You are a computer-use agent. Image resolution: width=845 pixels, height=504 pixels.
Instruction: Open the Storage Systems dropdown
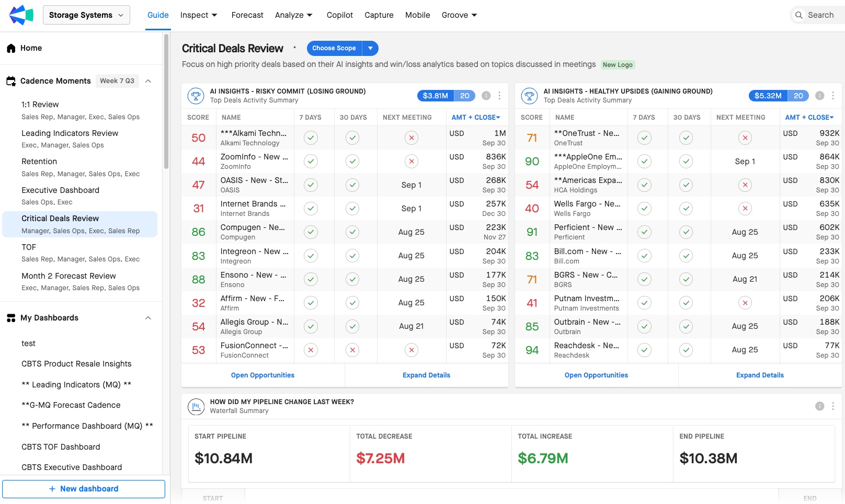point(86,15)
